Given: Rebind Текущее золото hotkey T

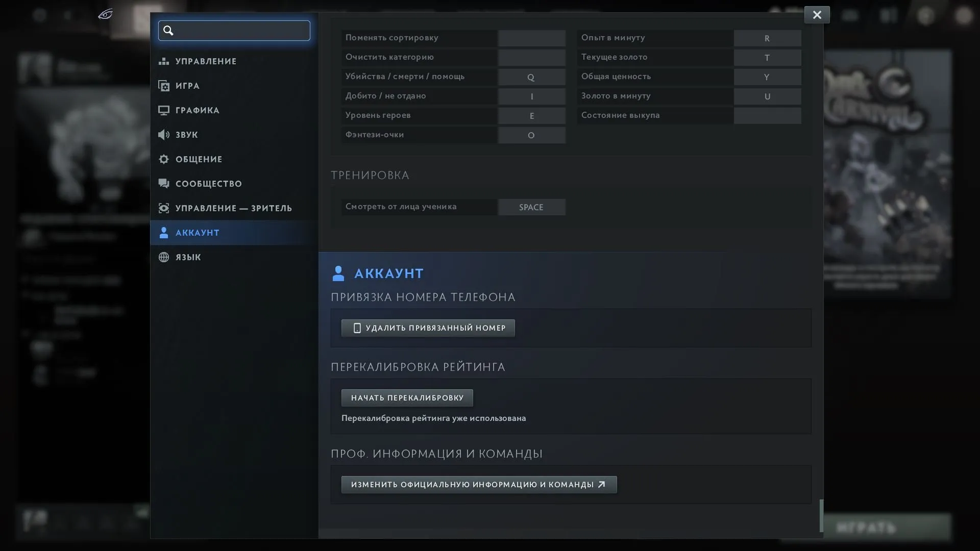Looking at the screenshot, I should click(x=767, y=58).
